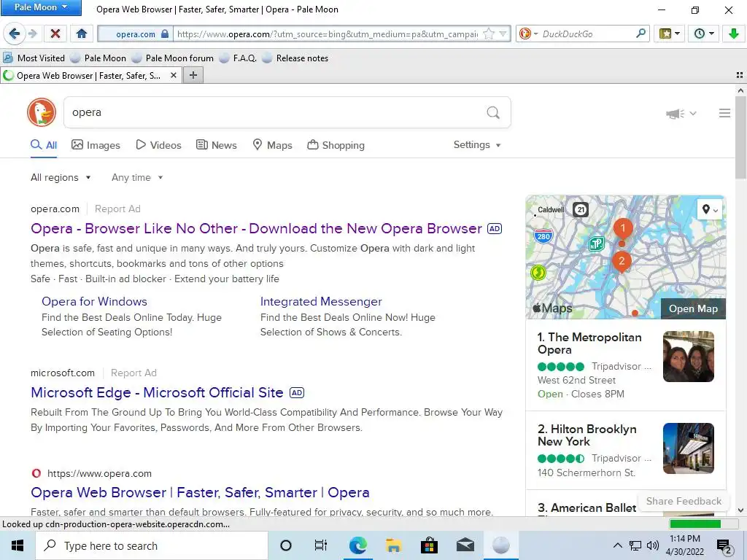Open the Home page icon

click(x=82, y=34)
